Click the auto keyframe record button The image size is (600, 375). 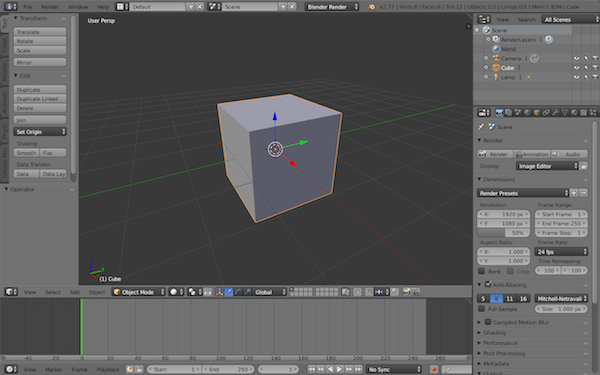click(x=434, y=369)
